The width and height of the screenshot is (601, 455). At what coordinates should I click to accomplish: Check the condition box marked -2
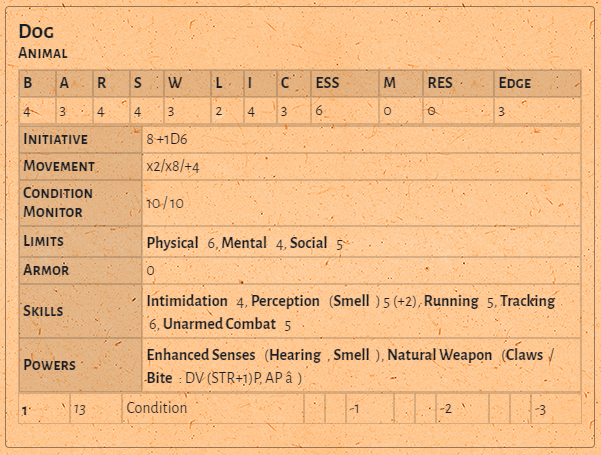[446, 409]
